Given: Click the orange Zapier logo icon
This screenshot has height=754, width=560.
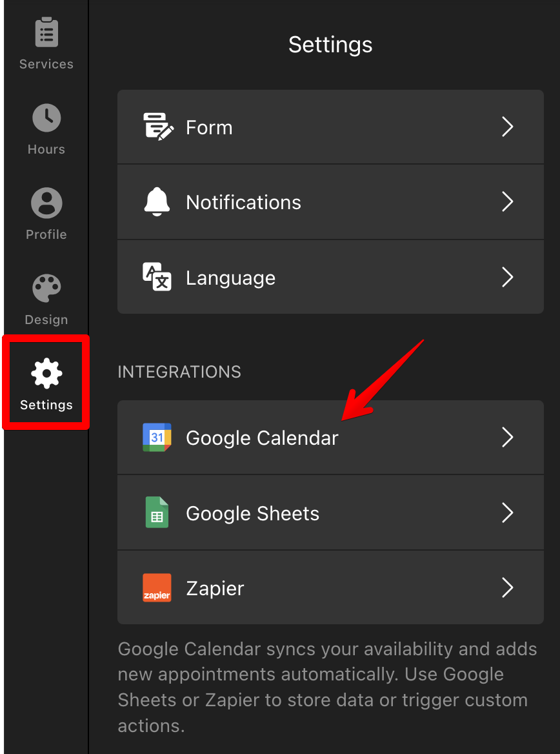Looking at the screenshot, I should (x=157, y=588).
